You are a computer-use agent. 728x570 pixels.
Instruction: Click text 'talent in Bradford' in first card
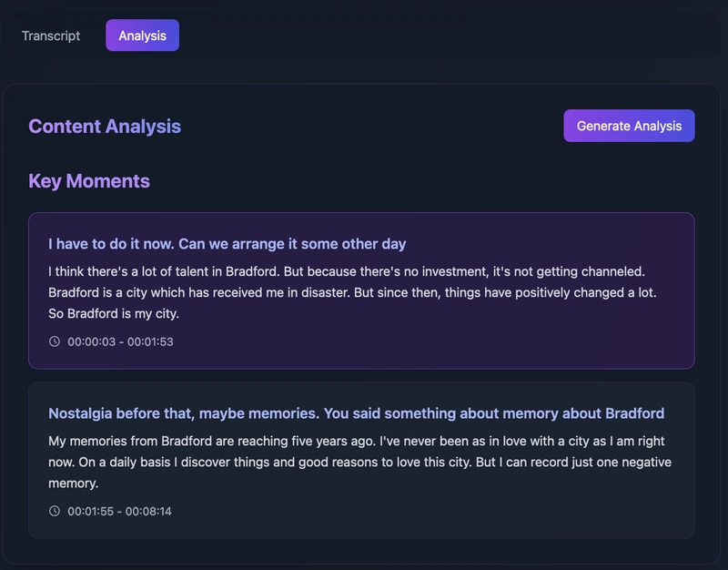click(x=227, y=271)
